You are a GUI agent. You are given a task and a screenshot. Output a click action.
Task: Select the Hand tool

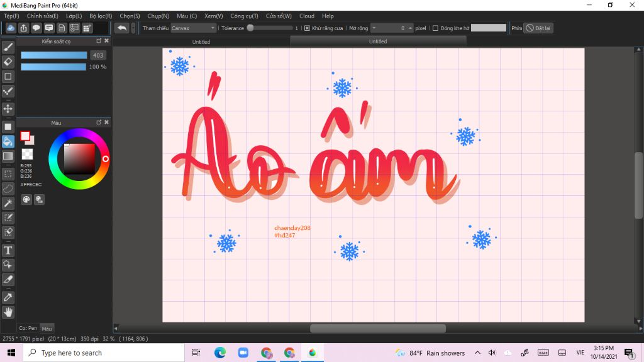[8, 312]
